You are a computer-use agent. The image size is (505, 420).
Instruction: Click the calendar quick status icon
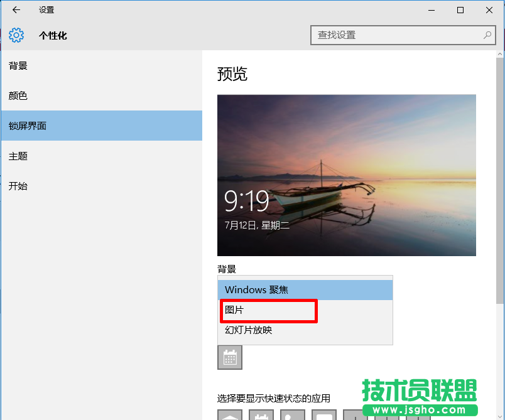tap(261, 415)
